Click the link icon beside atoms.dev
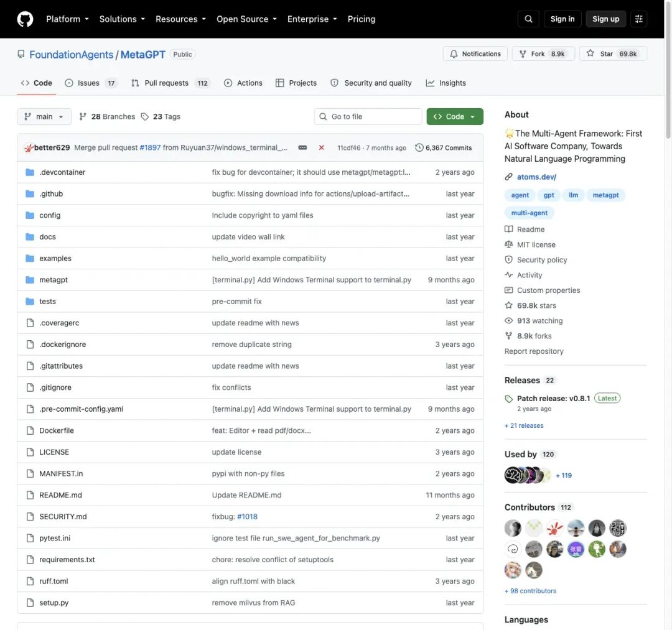Viewport: 672px width, 630px height. point(508,177)
